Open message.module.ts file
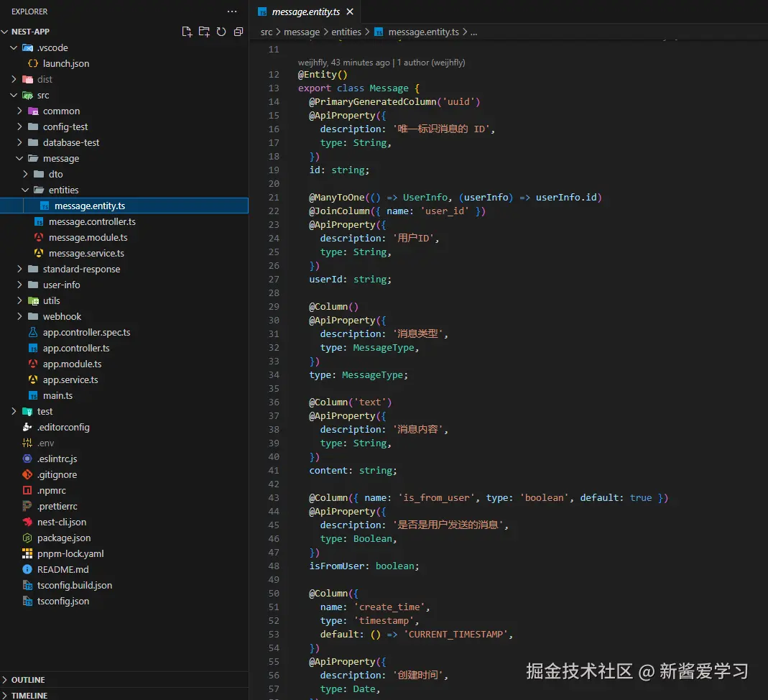 click(88, 238)
